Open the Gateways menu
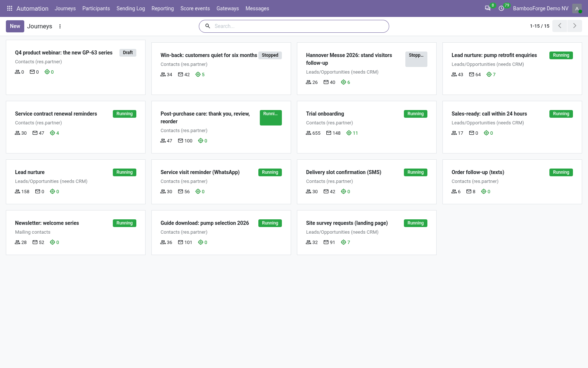This screenshot has width=588, height=368. point(227,8)
